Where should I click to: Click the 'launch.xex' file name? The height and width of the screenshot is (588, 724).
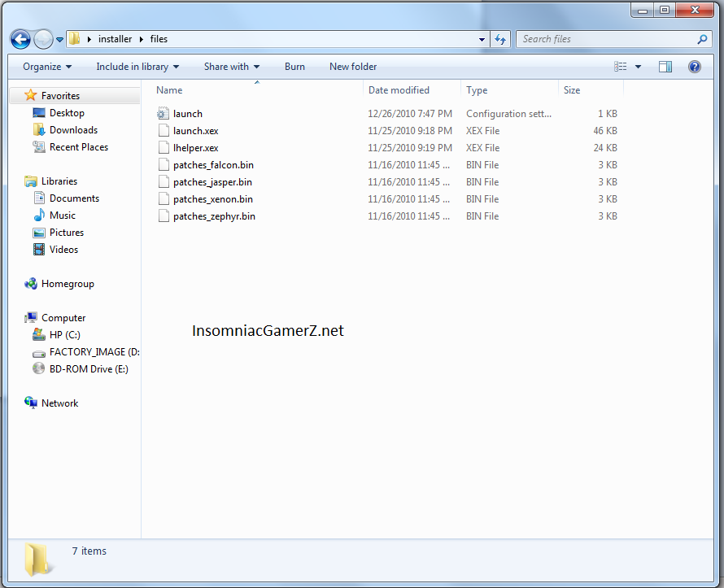[196, 131]
